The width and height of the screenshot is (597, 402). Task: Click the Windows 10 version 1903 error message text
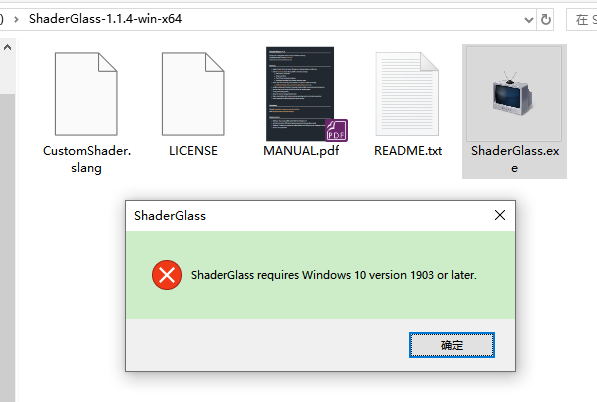coord(334,275)
